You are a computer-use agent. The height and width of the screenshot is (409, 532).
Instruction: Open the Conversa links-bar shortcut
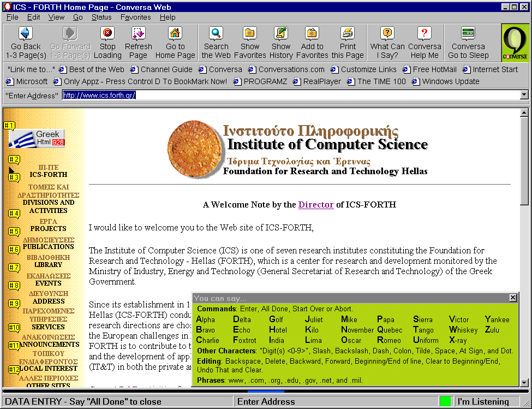point(220,69)
